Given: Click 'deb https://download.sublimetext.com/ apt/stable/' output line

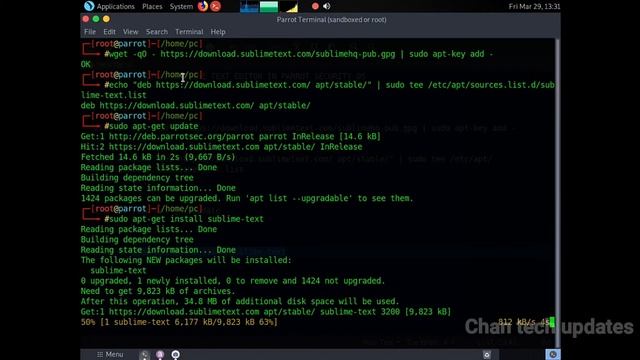Looking at the screenshot, I should point(196,105).
